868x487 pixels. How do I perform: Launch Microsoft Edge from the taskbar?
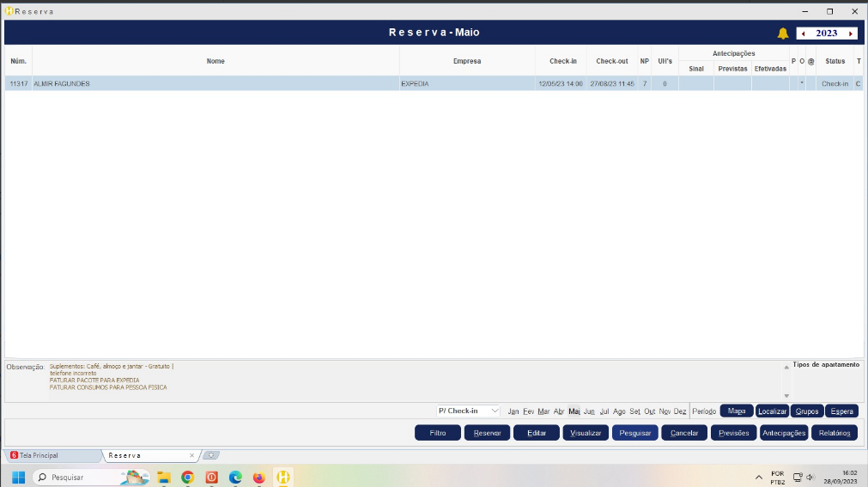click(x=235, y=477)
